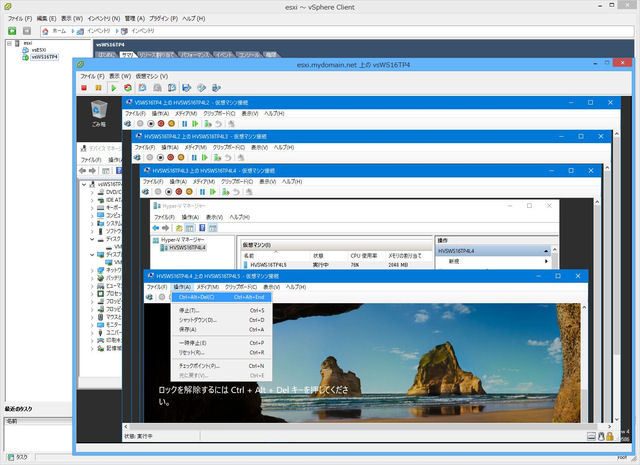Click the vertical scrollbar of the HVSWS16TP4L5 connection view

coord(584,363)
